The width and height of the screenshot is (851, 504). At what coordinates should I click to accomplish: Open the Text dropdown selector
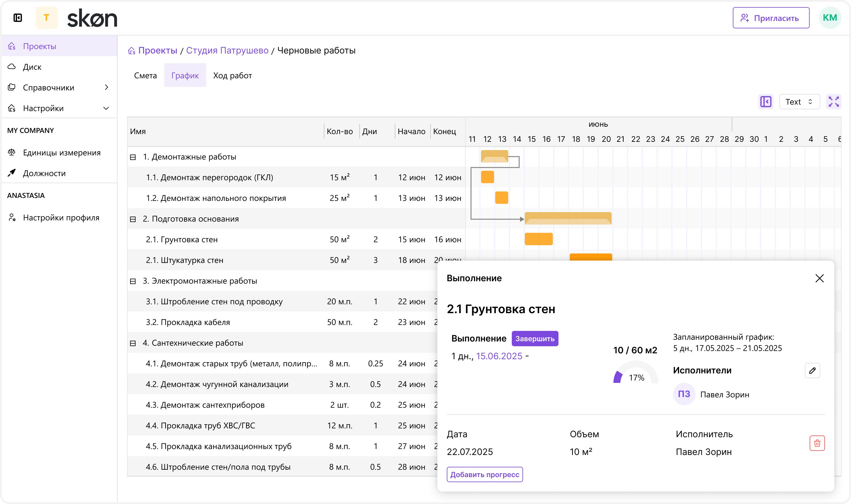(x=799, y=102)
